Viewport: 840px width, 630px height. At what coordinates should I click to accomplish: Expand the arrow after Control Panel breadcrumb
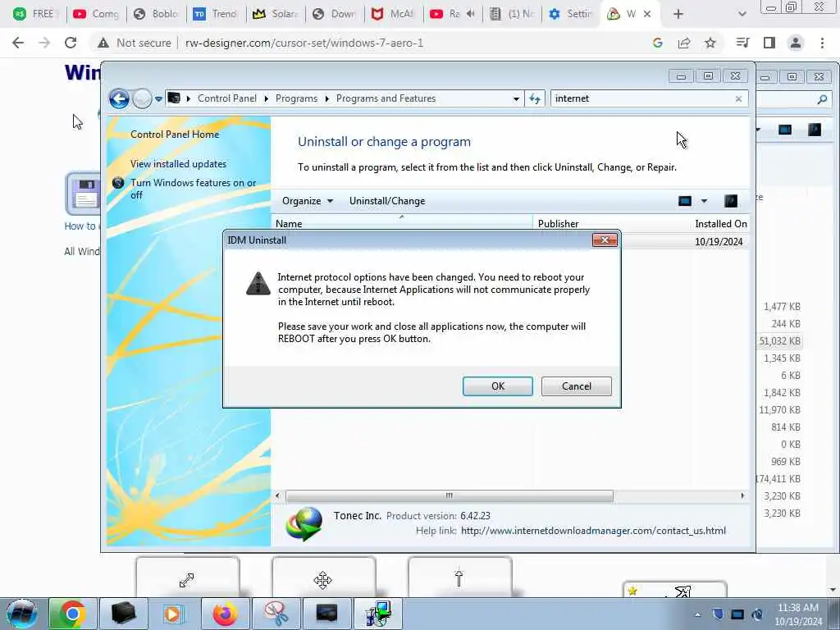click(267, 98)
